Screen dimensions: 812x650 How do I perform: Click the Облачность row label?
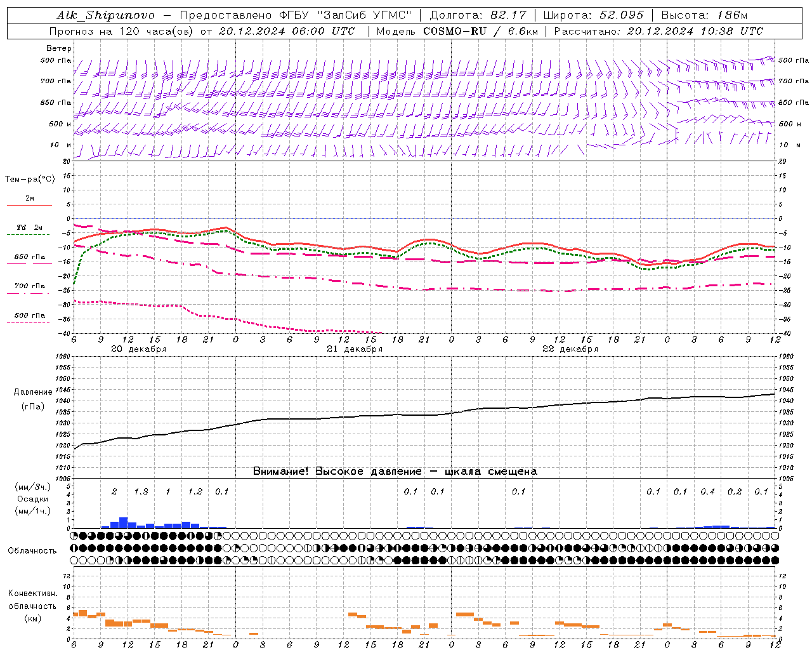pyautogui.click(x=32, y=551)
